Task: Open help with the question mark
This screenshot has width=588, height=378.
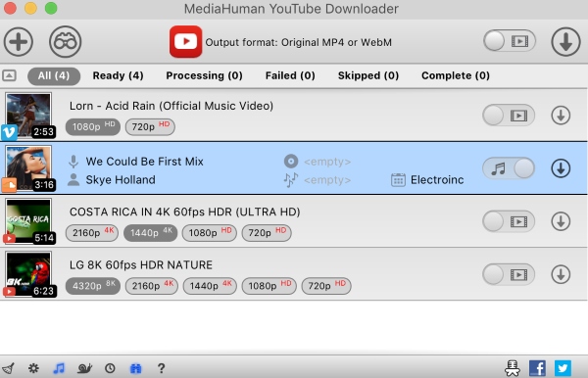Action: (x=162, y=368)
